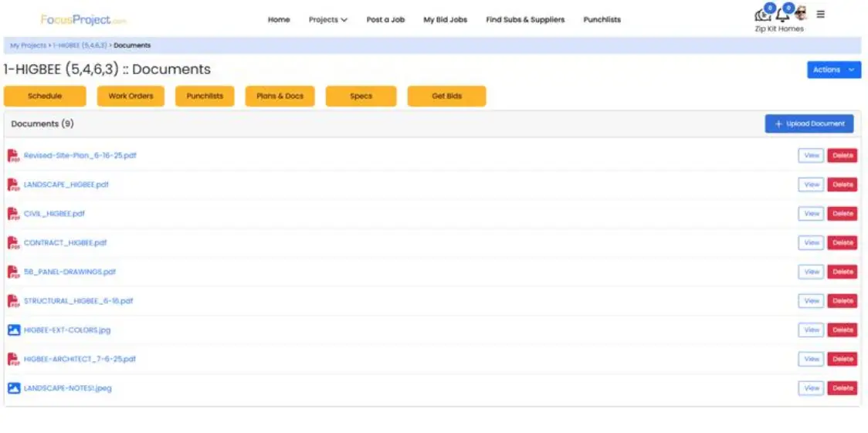View the Revised-Site-Plan_6-16-25.pdf document
Screen dimensions: 868x433
click(811, 156)
